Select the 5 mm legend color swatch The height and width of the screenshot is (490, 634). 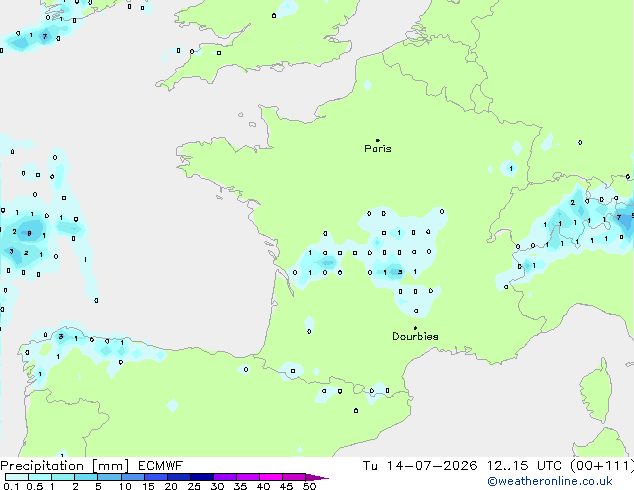109,477
